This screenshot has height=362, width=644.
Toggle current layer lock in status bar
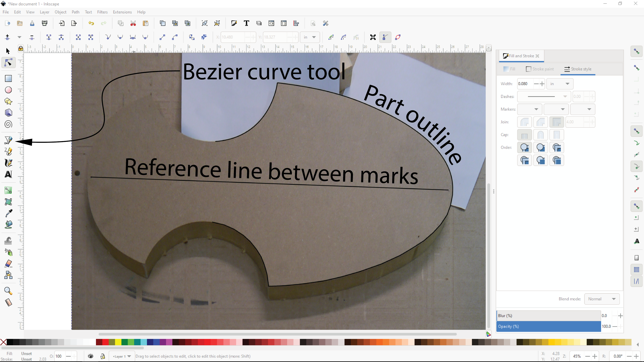[103, 356]
